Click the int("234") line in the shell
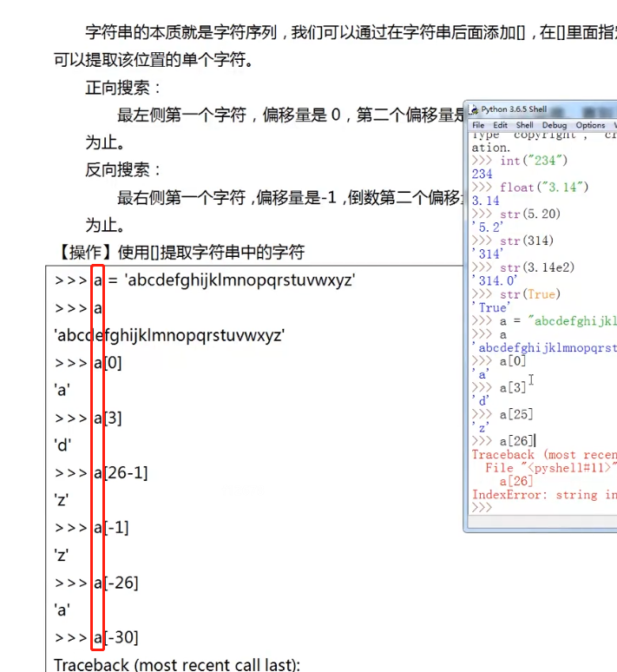The height and width of the screenshot is (672, 617). [519, 161]
